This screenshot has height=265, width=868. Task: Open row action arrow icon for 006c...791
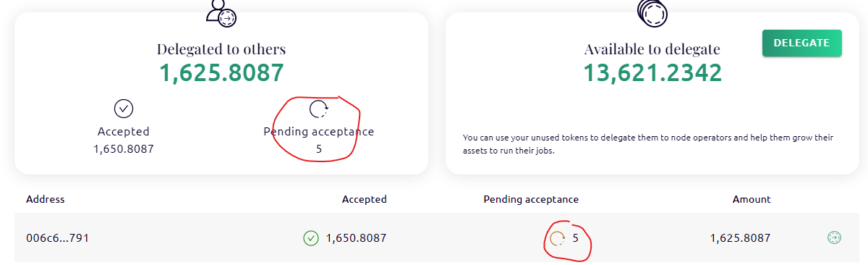(x=834, y=237)
